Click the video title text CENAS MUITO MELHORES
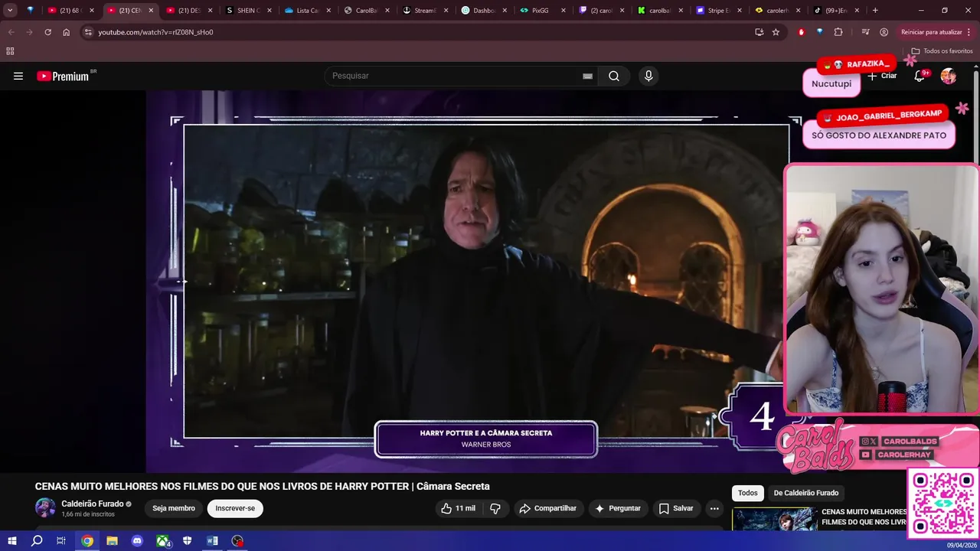Viewport: 980px width, 551px height. click(x=262, y=487)
